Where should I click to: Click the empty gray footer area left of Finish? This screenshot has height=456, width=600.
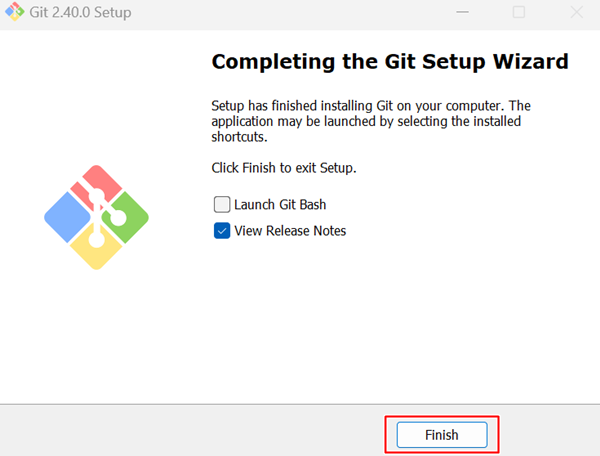coord(191,431)
